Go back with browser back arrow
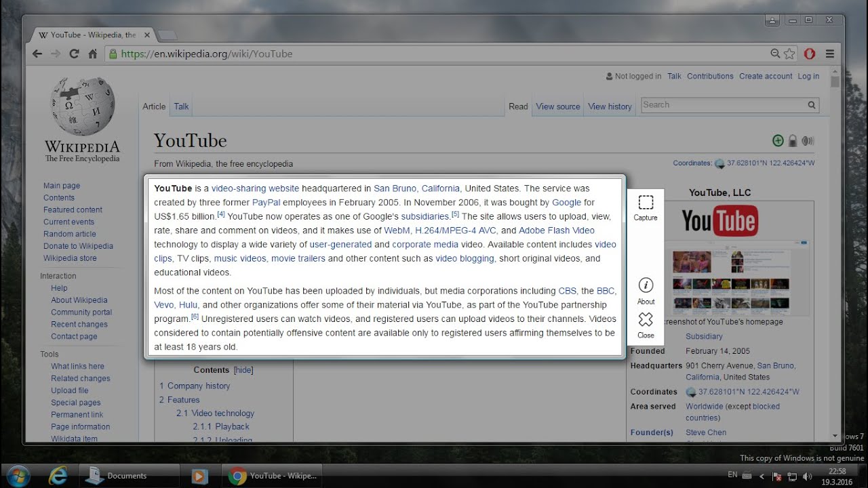The width and height of the screenshot is (868, 488). pos(38,54)
